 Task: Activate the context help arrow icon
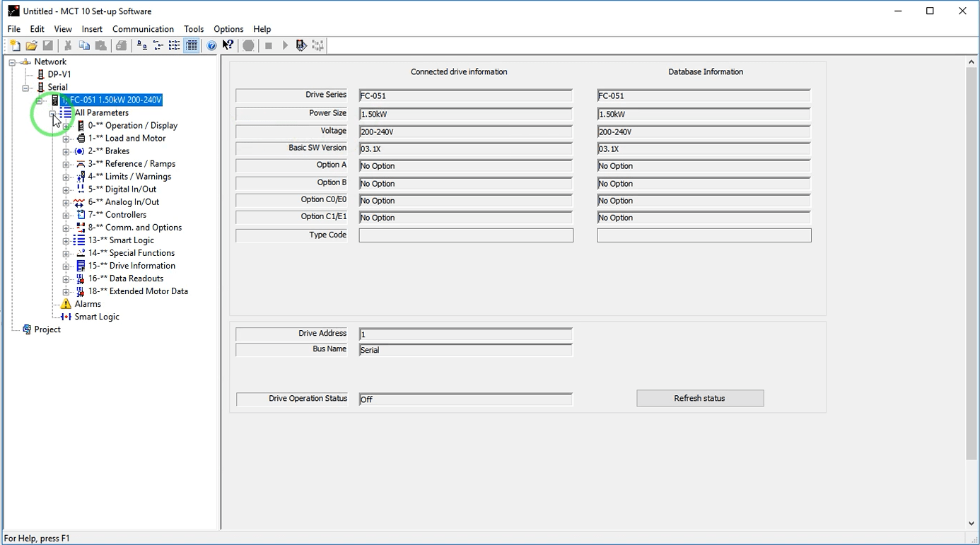(228, 45)
